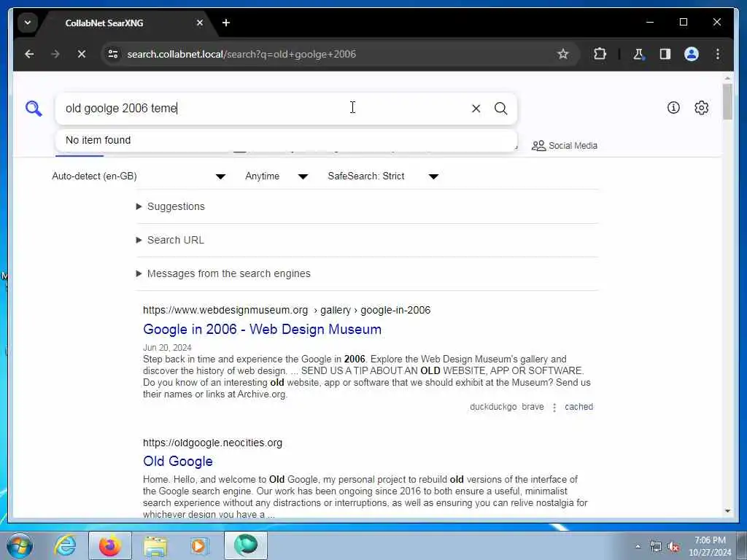Viewport: 747px width, 560px height.
Task: Open the SearXNG about info icon
Action: [x=673, y=108]
